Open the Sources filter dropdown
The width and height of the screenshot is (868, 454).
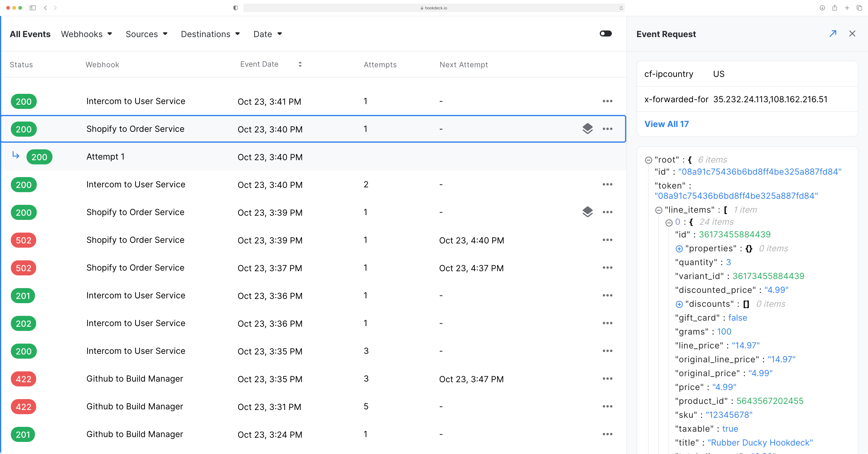pos(146,34)
